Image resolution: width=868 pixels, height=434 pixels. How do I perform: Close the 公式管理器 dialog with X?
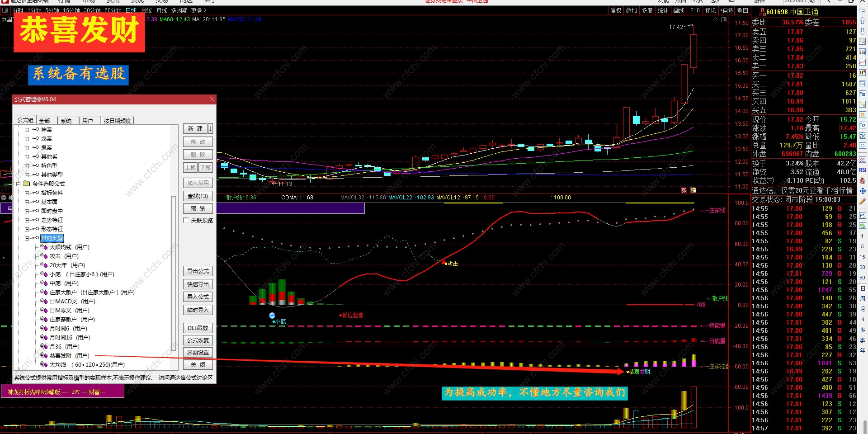pos(212,99)
